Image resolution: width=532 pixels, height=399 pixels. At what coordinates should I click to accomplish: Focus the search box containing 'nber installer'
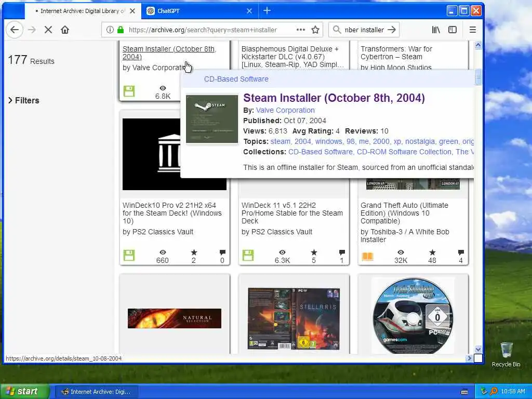364,30
